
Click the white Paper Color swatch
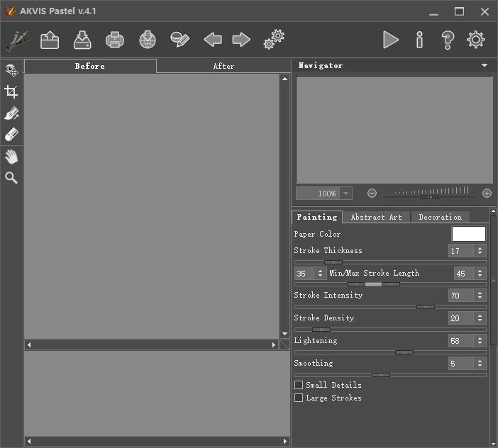pos(468,234)
